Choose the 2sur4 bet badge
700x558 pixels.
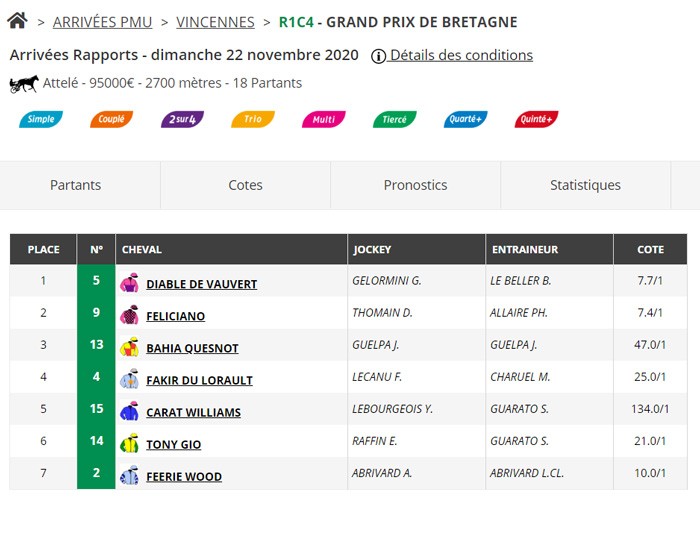(x=182, y=119)
